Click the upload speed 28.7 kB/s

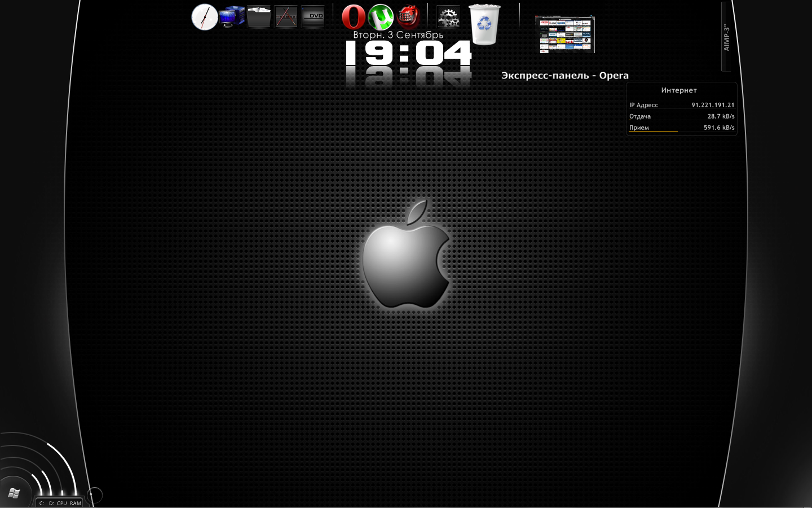pos(721,116)
